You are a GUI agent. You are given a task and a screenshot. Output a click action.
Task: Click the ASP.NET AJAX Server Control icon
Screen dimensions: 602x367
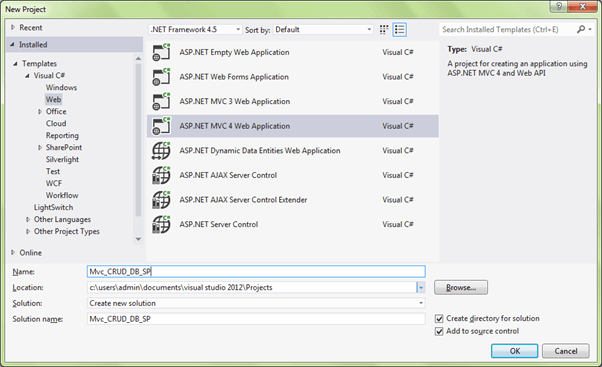[161, 175]
